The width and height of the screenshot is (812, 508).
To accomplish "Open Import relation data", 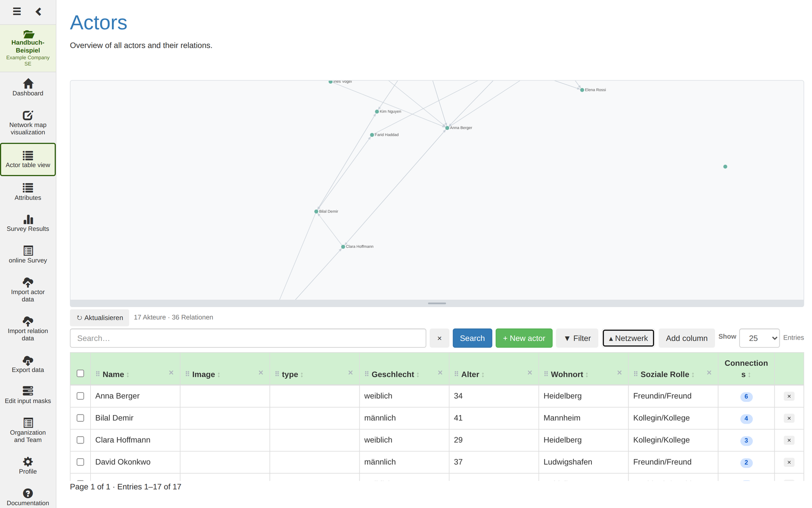I will [28, 329].
